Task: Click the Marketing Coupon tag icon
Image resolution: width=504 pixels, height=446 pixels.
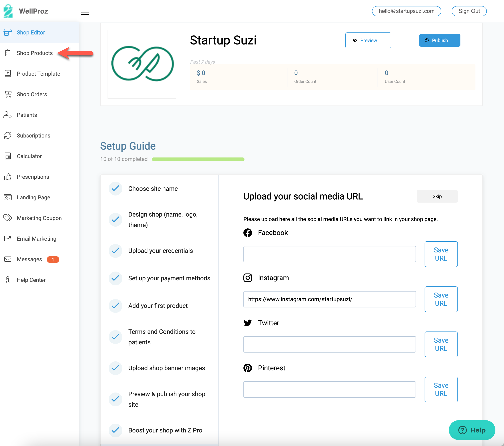Action: (8, 218)
